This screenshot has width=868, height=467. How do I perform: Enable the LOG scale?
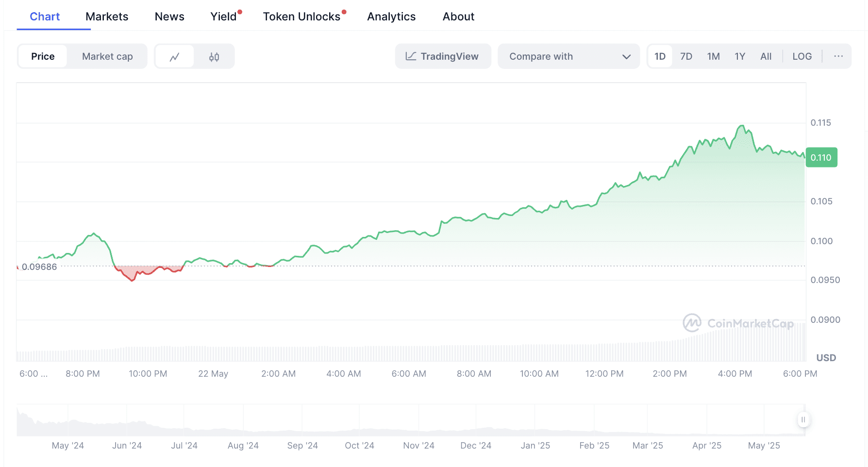802,56
